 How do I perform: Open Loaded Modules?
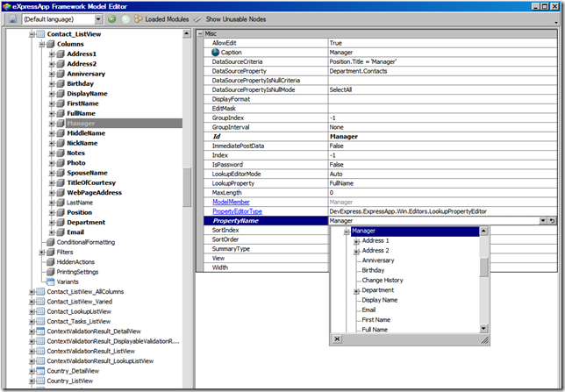click(161, 19)
